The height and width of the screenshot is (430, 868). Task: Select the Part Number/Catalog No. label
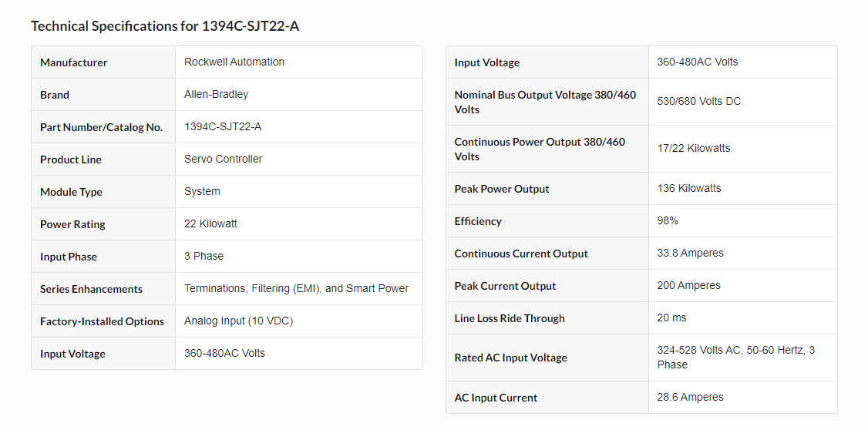tap(101, 127)
